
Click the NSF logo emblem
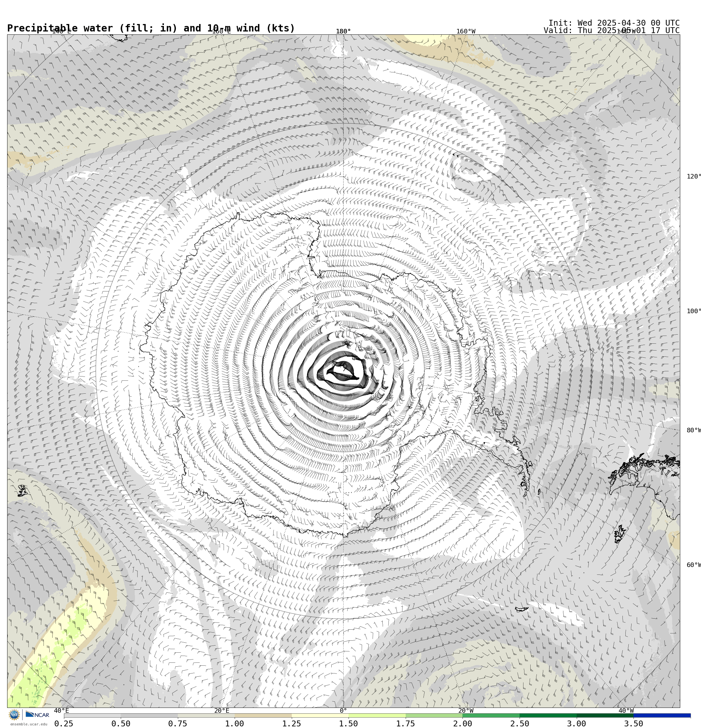(x=14, y=715)
